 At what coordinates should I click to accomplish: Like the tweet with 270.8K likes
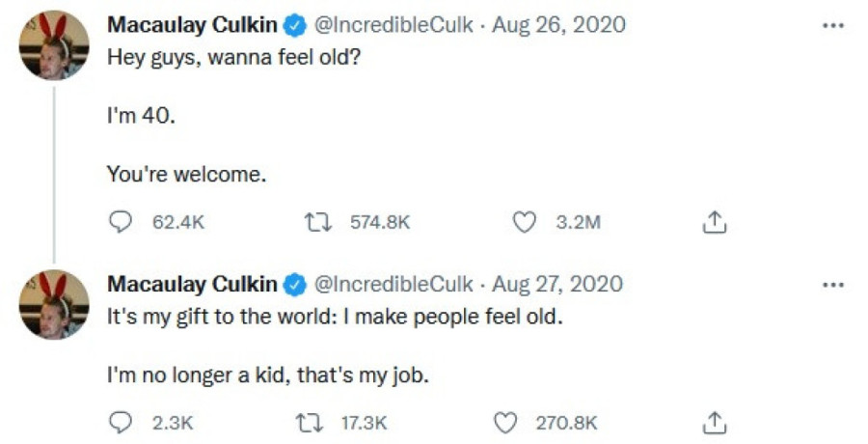505,422
